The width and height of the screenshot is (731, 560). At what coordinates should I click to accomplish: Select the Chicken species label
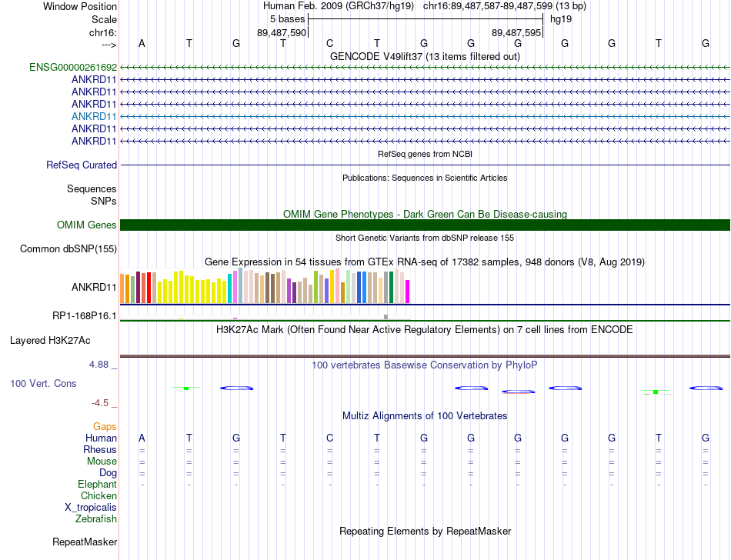(98, 495)
